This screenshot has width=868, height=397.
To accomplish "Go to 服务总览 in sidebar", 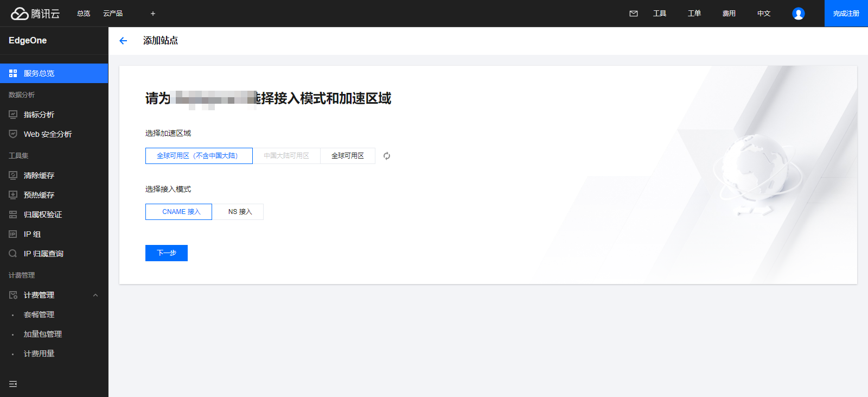I will [x=54, y=73].
